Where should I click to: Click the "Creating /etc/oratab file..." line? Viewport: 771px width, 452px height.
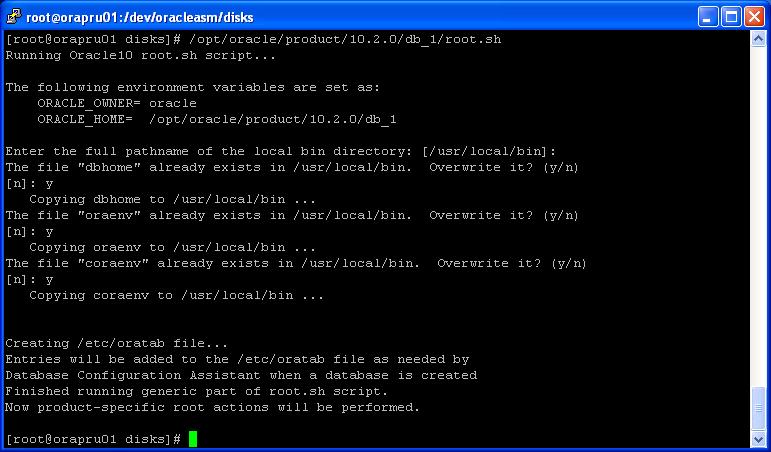coord(117,343)
